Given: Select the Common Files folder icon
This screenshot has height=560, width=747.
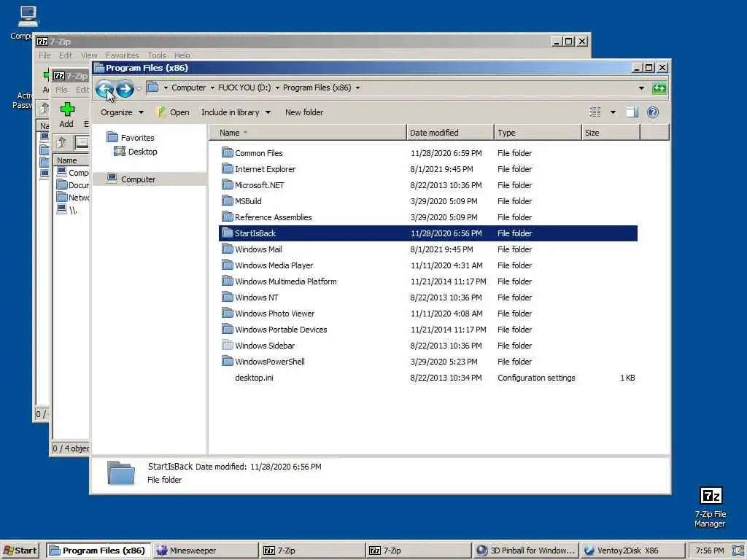Looking at the screenshot, I should [x=228, y=152].
